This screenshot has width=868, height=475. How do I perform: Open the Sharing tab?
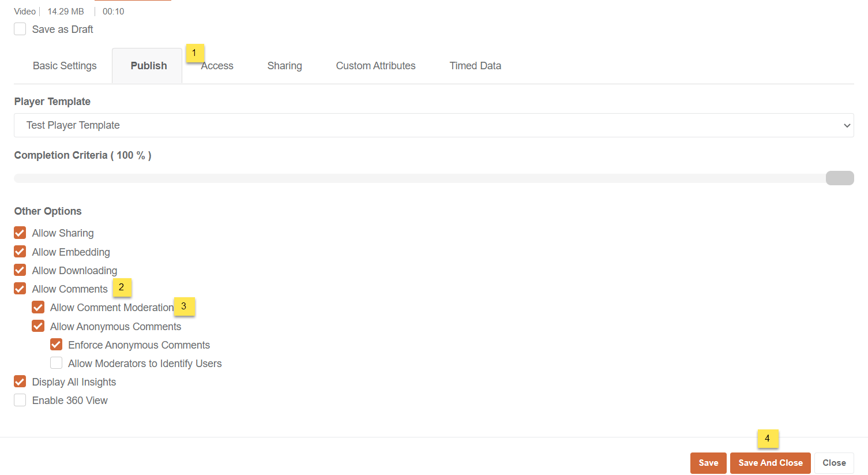coord(284,66)
